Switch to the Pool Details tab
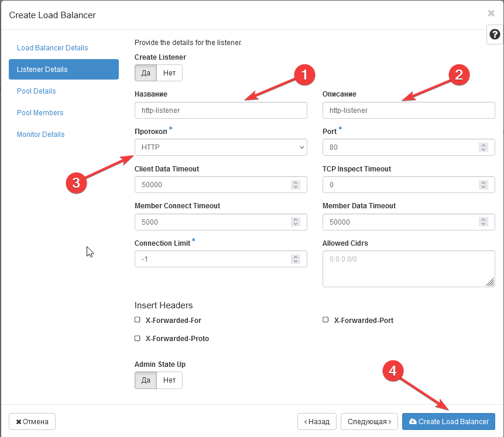This screenshot has height=437, width=504. point(36,91)
